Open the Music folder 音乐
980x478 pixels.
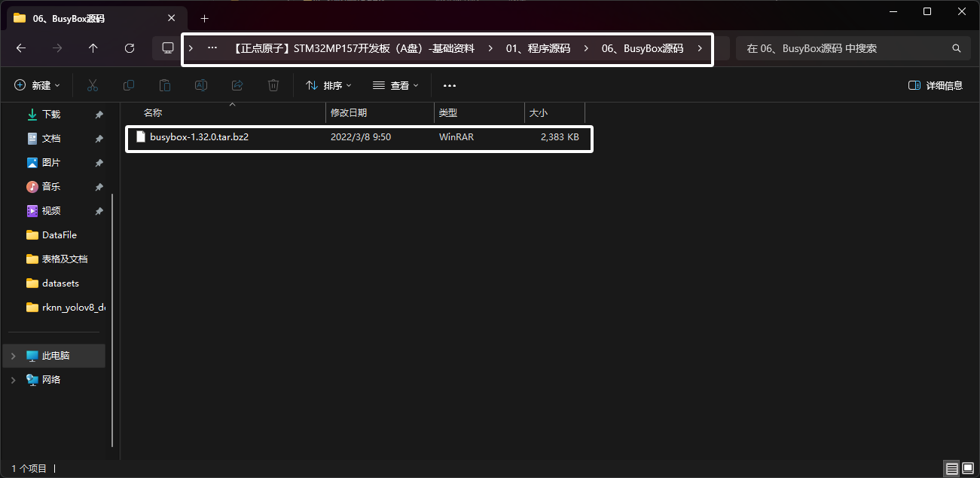[x=51, y=187]
